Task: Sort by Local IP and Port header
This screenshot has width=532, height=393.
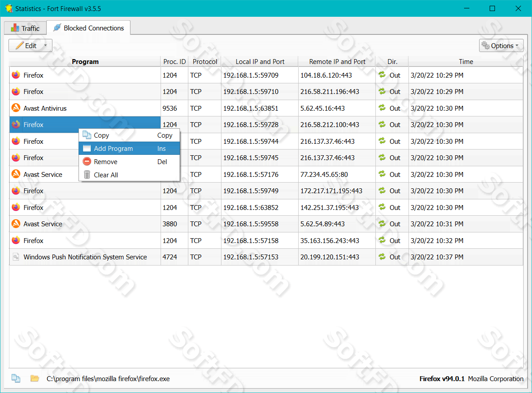Action: coord(260,62)
